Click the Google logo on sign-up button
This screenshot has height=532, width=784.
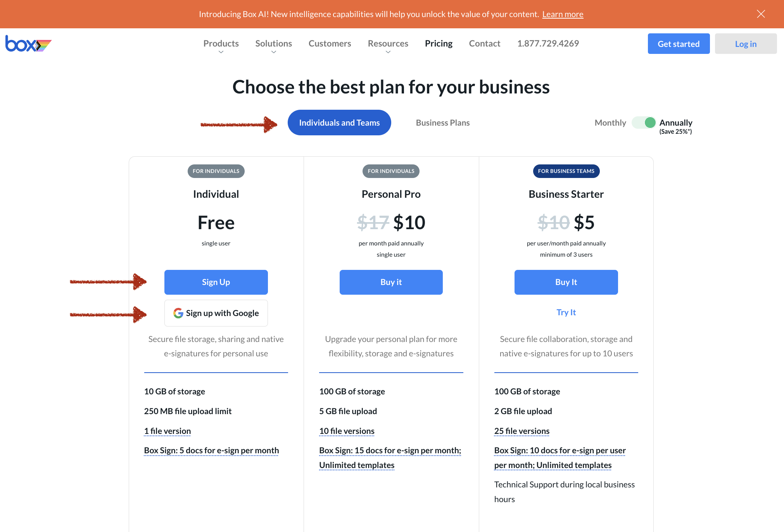[x=178, y=313]
